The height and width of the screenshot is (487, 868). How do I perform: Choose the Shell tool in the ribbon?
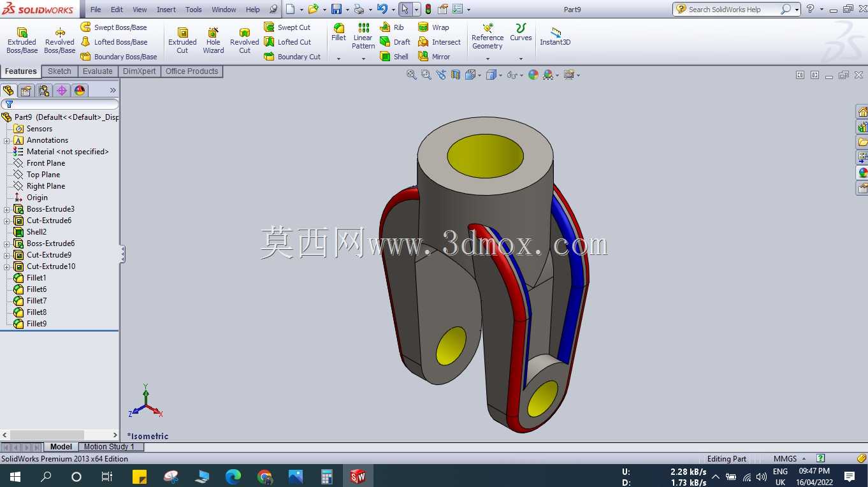coord(394,57)
